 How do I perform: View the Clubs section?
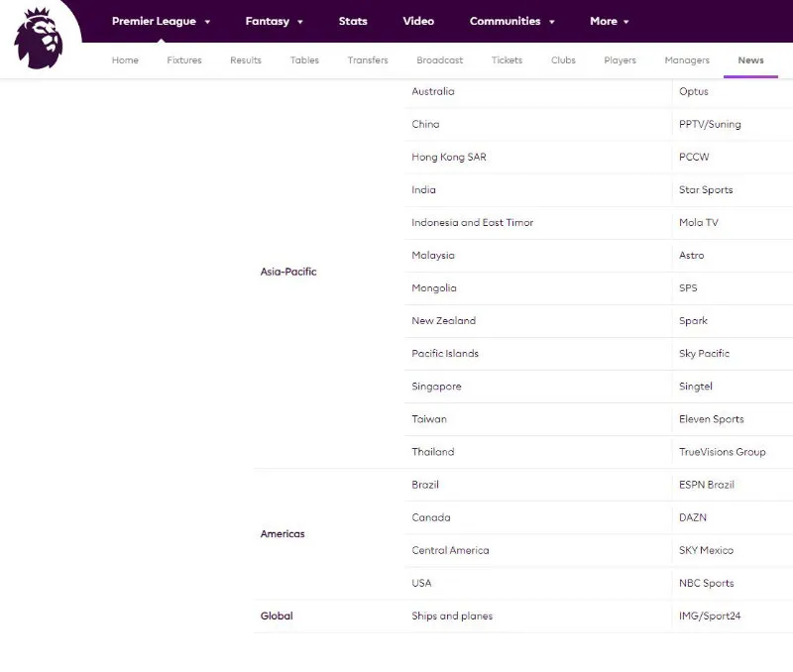(562, 59)
